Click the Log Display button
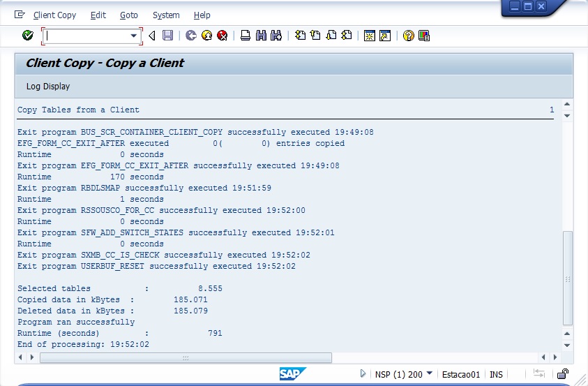This screenshot has width=588, height=386. tap(48, 87)
